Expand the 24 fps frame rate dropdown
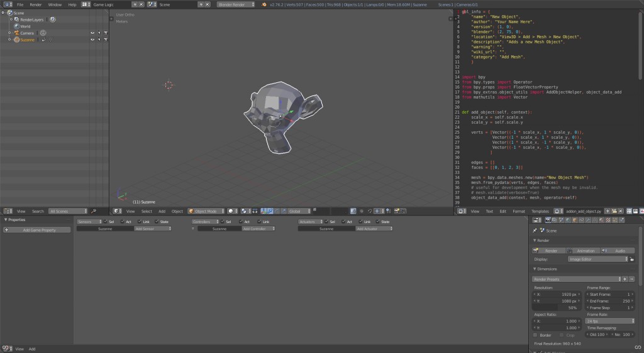 [609, 320]
